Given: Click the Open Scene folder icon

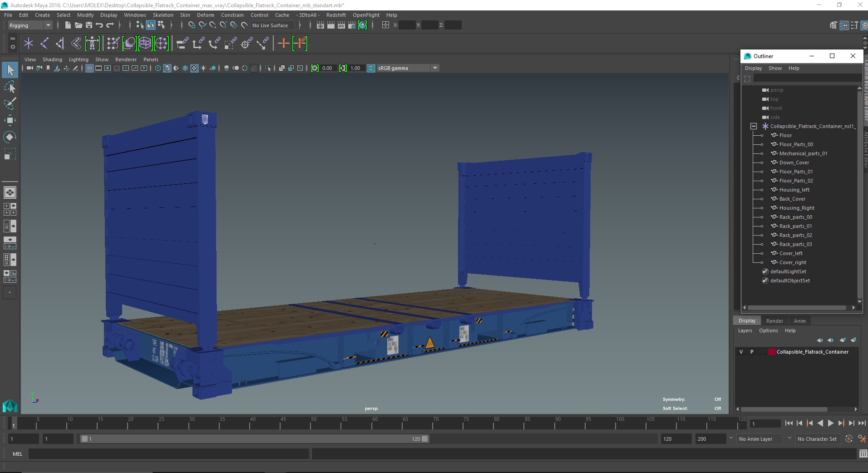Looking at the screenshot, I should (79, 25).
